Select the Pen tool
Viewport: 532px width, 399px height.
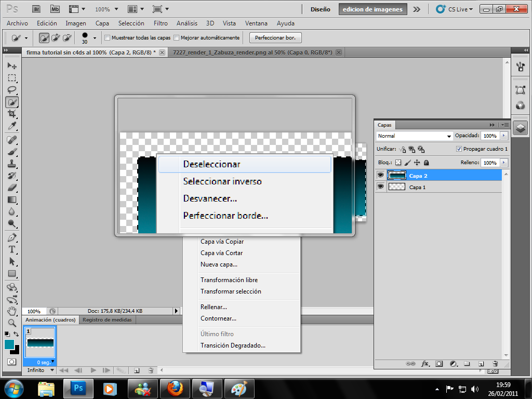12,237
